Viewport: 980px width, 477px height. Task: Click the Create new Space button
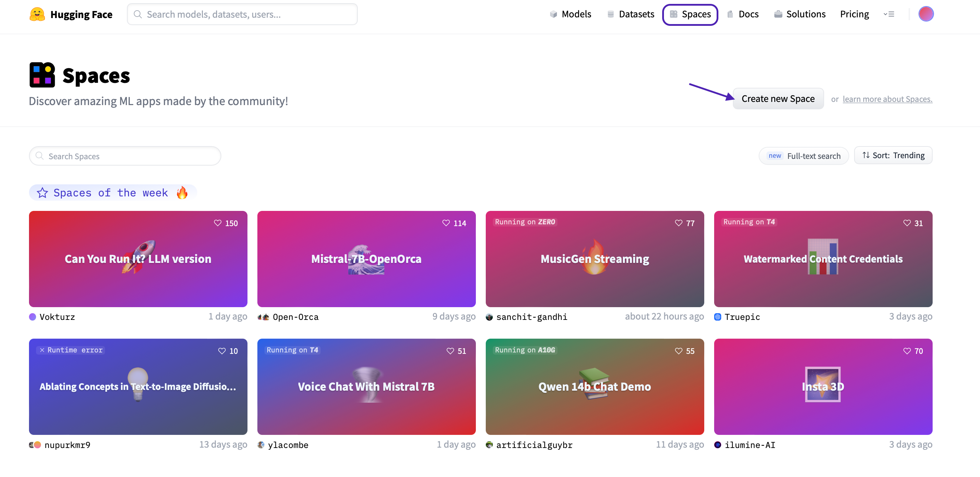tap(778, 99)
